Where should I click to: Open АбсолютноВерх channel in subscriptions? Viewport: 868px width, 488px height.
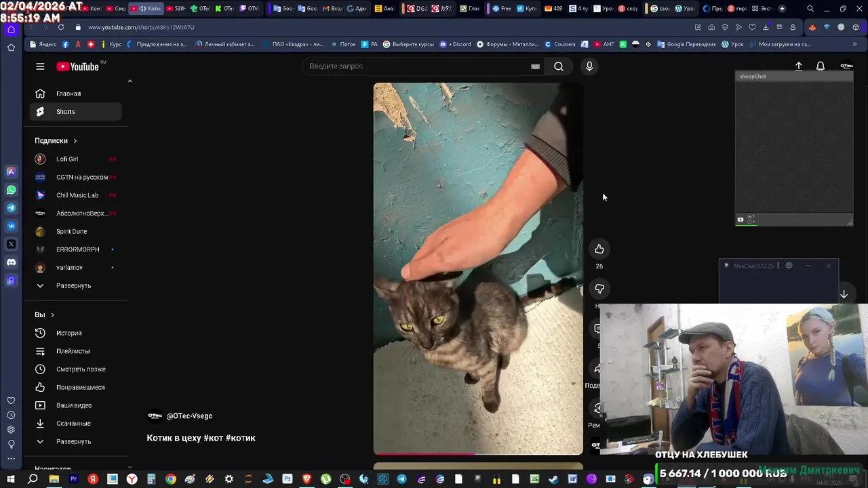click(75, 213)
